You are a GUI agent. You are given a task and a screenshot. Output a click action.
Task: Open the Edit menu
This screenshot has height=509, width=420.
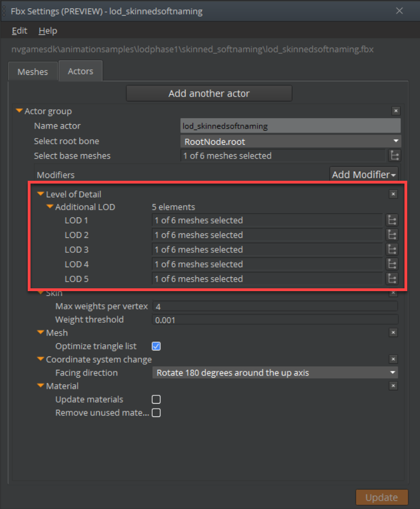[x=19, y=30]
